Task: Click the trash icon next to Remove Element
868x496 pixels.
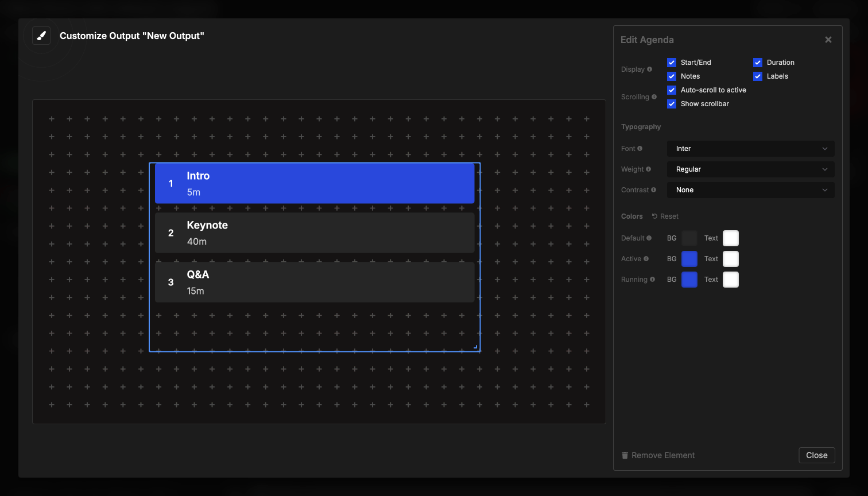Action: click(x=625, y=455)
